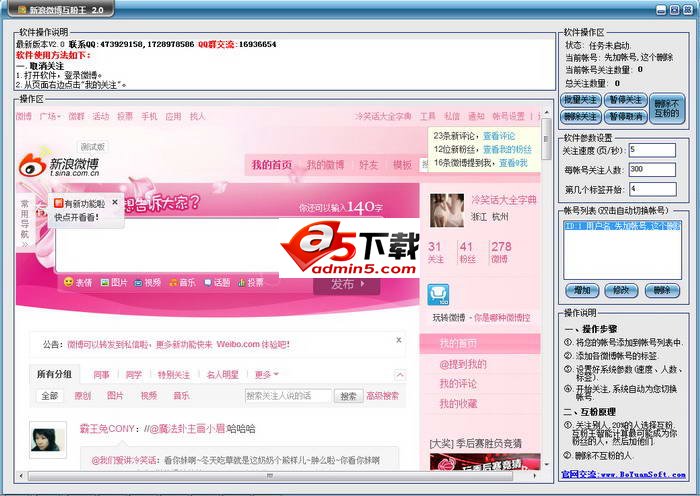Viewport: 700px width, 496px height.
Task: Open 我的评论 in the side menu
Action: pyautogui.click(x=458, y=383)
